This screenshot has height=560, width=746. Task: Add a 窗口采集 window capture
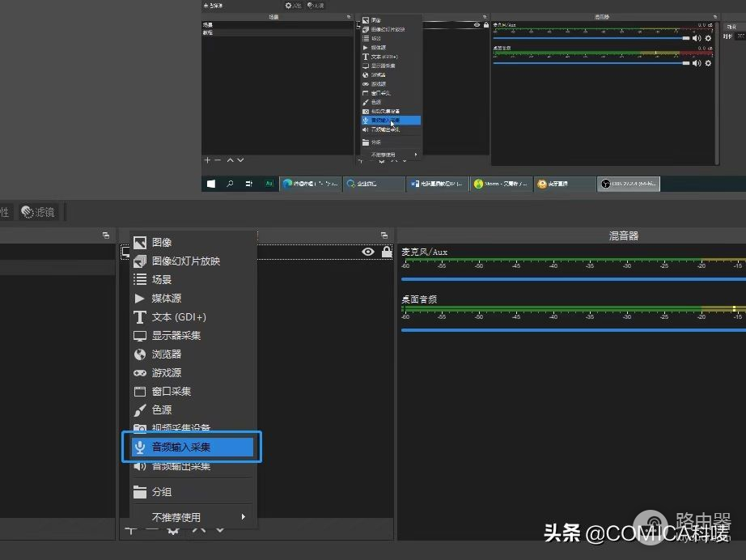click(x=172, y=392)
